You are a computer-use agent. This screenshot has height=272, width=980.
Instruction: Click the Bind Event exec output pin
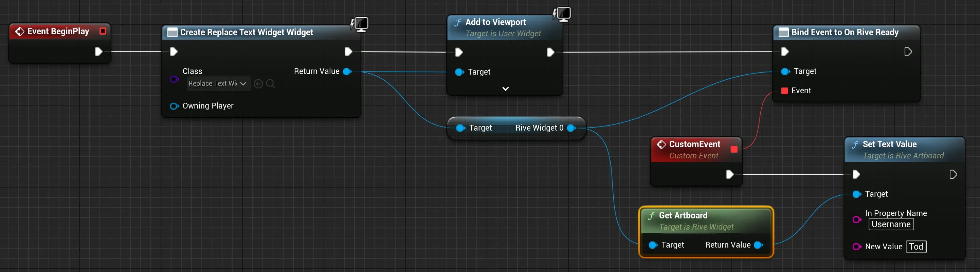click(908, 52)
